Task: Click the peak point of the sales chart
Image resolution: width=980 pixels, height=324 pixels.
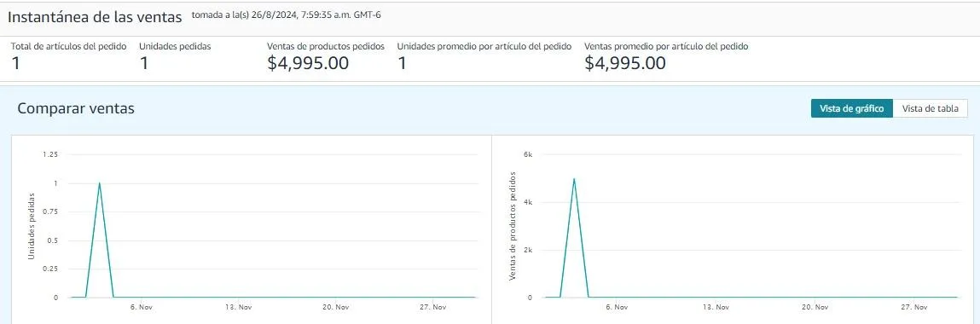Action: 574,178
